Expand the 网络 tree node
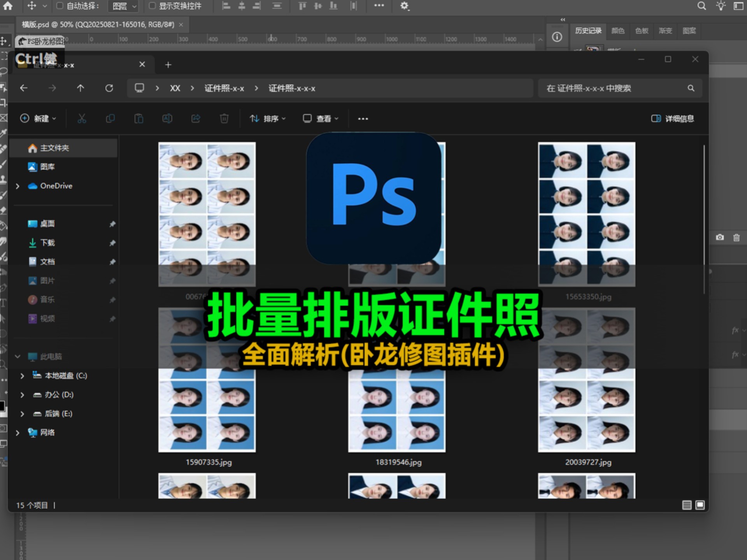The height and width of the screenshot is (560, 747). 18,433
